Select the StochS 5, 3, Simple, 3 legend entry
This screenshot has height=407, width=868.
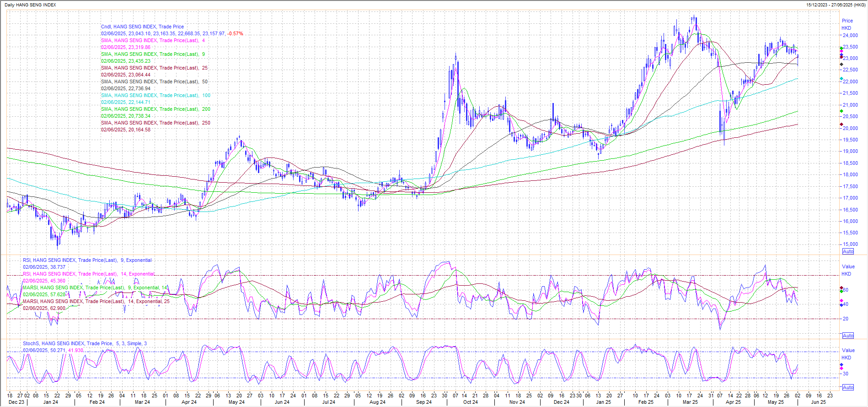pos(85,343)
